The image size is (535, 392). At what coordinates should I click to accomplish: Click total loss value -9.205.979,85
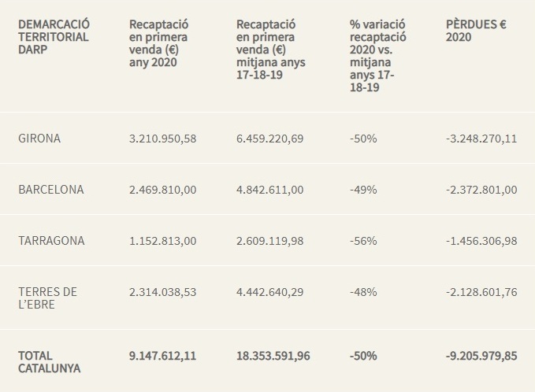point(481,356)
